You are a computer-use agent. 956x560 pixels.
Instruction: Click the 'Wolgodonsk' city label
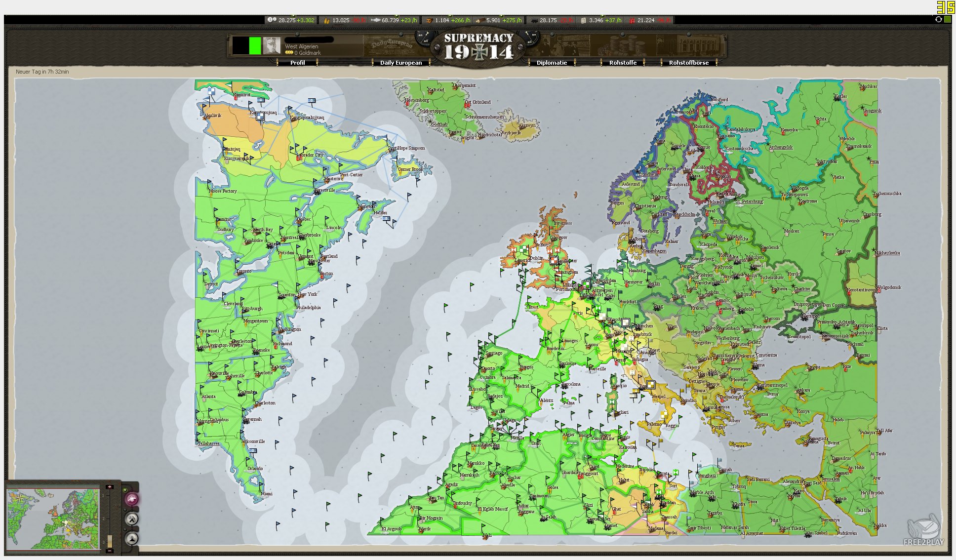[889, 287]
